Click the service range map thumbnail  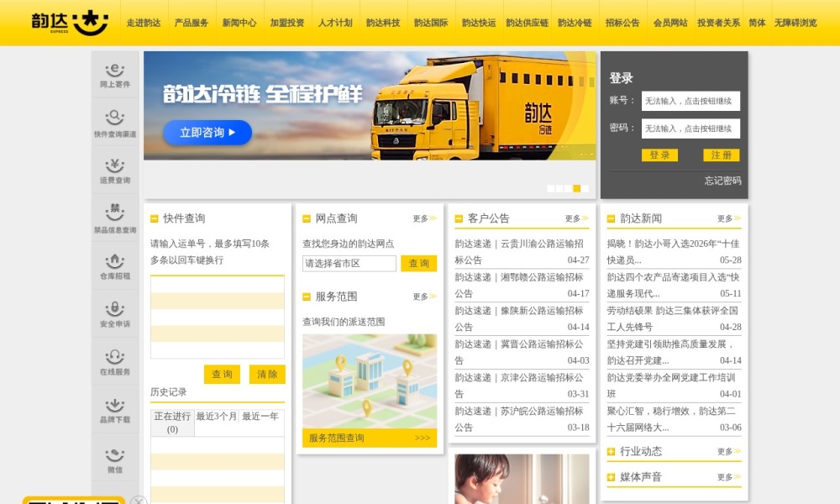(x=370, y=381)
